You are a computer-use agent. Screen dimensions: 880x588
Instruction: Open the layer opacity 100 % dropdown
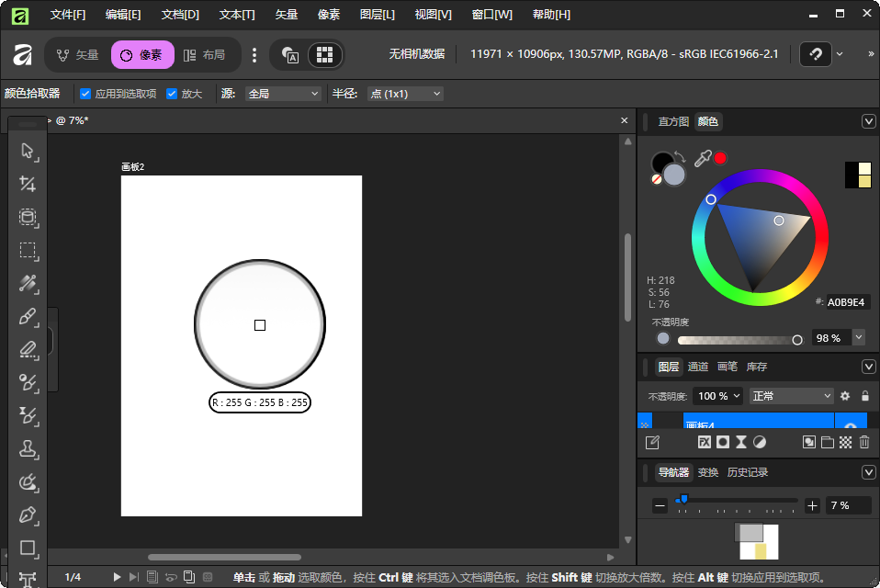pos(718,396)
